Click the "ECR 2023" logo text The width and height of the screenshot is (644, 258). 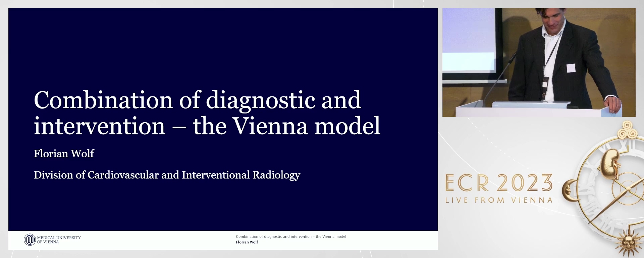click(499, 183)
